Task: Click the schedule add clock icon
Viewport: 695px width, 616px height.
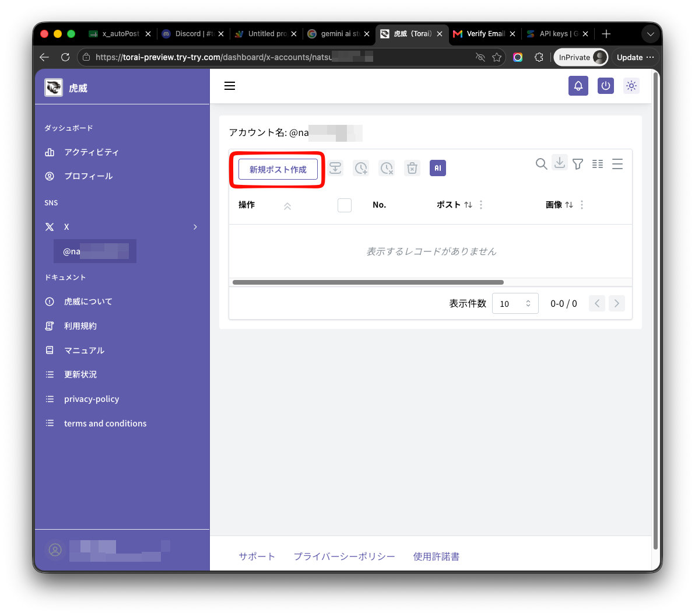Action: coord(361,168)
